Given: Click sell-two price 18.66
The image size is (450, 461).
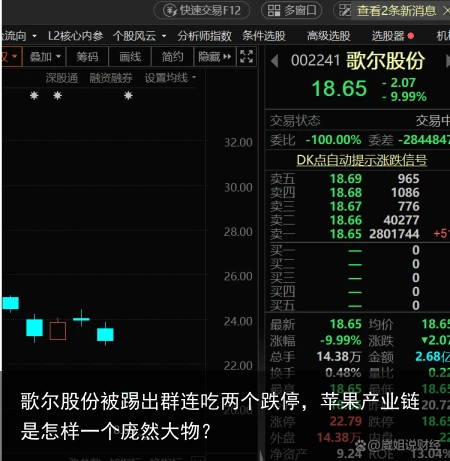Looking at the screenshot, I should pyautogui.click(x=346, y=220).
